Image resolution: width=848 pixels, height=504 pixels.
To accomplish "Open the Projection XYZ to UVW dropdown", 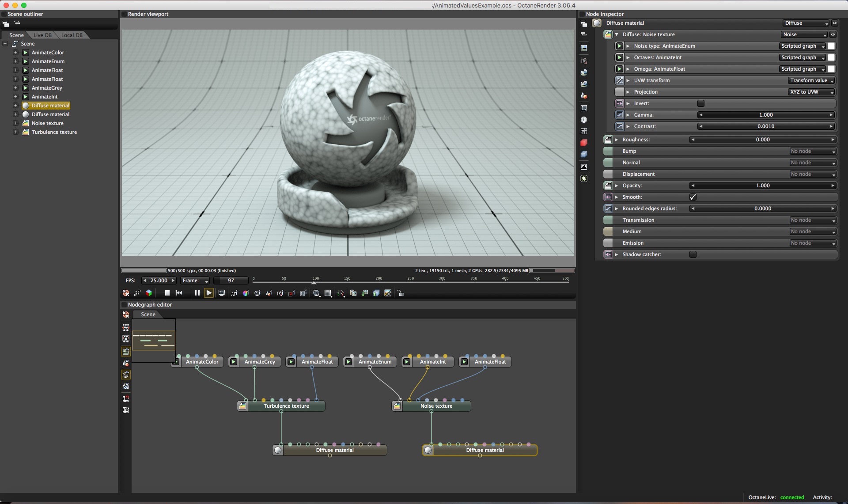I will [811, 92].
